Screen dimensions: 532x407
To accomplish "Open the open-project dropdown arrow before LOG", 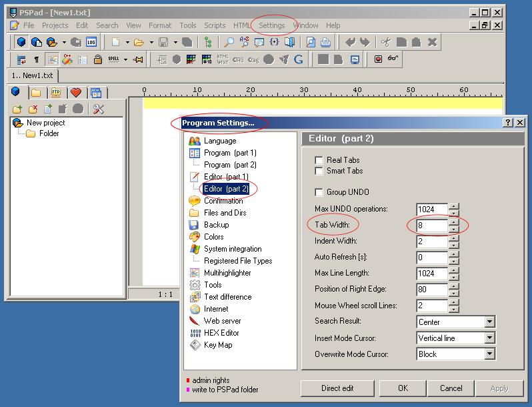I will [x=64, y=43].
